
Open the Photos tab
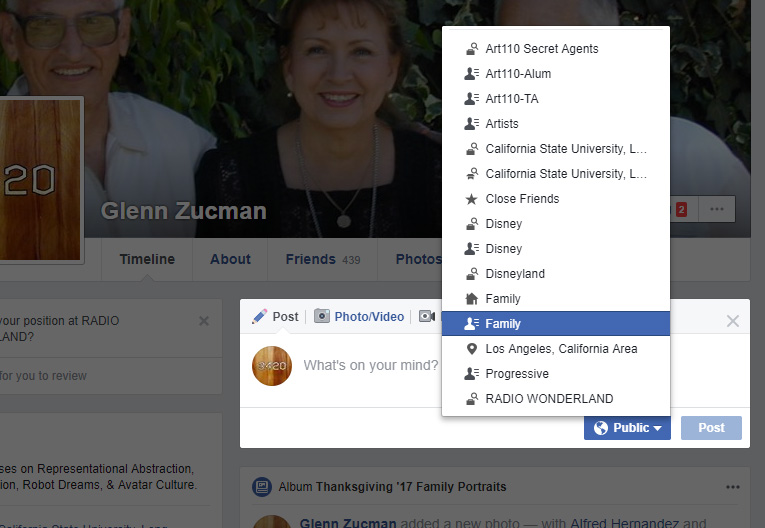(x=419, y=259)
